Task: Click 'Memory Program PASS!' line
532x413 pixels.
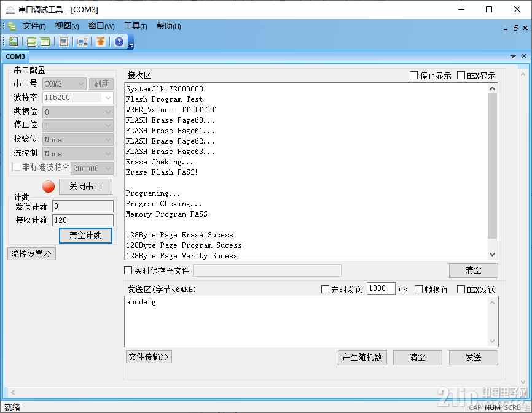Action: (168, 214)
